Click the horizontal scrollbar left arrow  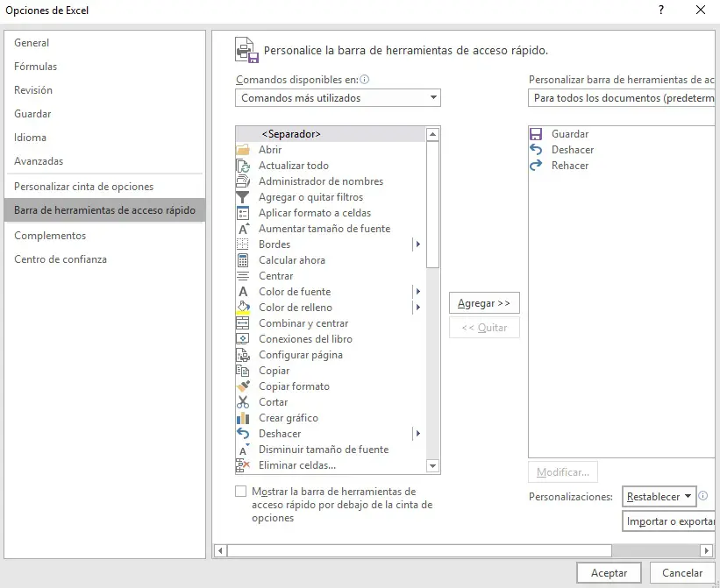pyautogui.click(x=220, y=550)
